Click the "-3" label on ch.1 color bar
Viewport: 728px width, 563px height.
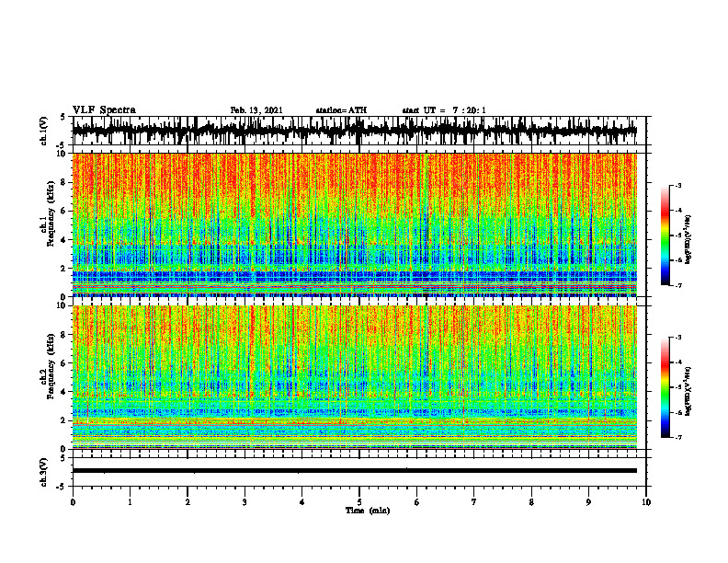[677, 186]
